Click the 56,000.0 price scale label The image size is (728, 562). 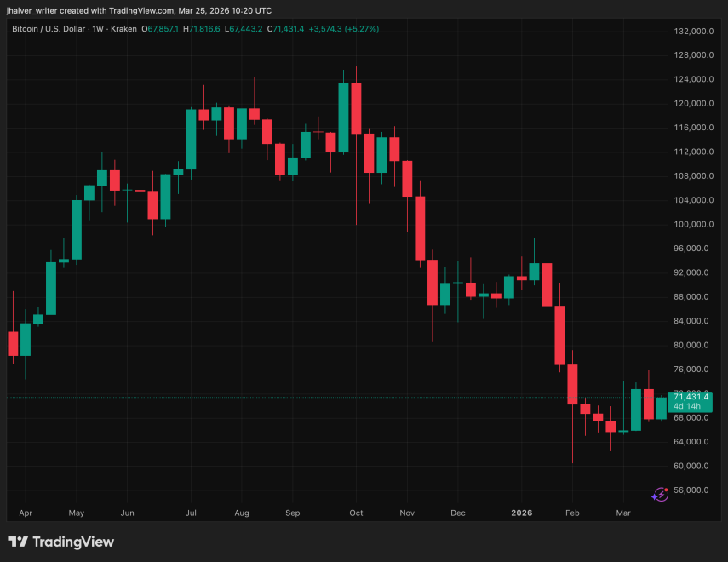[692, 490]
